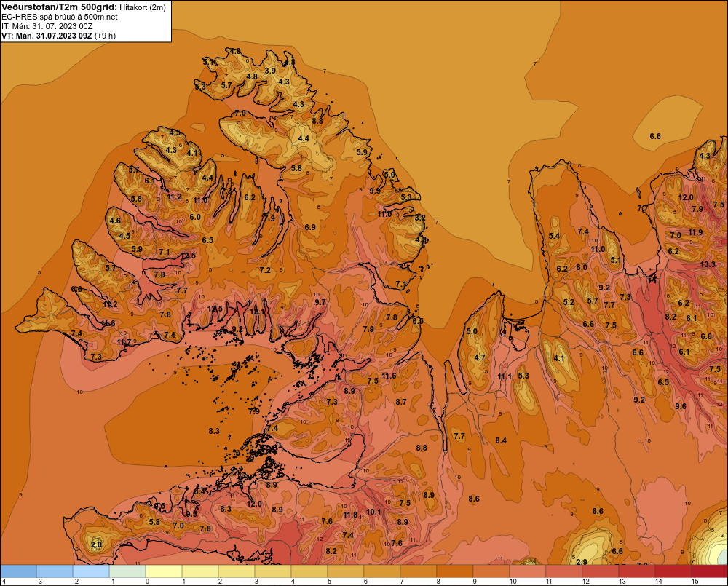Click the 9.9 temperature value
Screen dimensions: 728x586
(375, 191)
